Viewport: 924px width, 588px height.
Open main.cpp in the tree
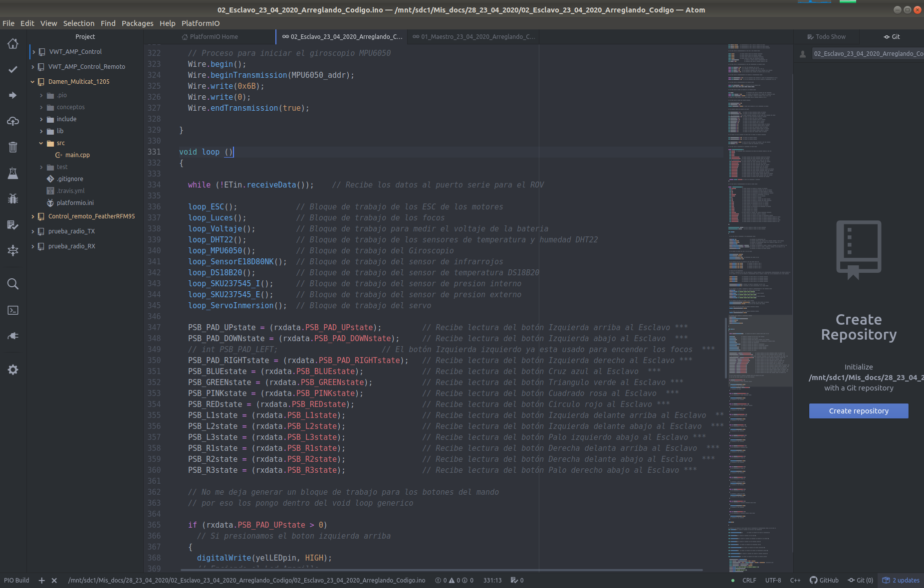(77, 155)
